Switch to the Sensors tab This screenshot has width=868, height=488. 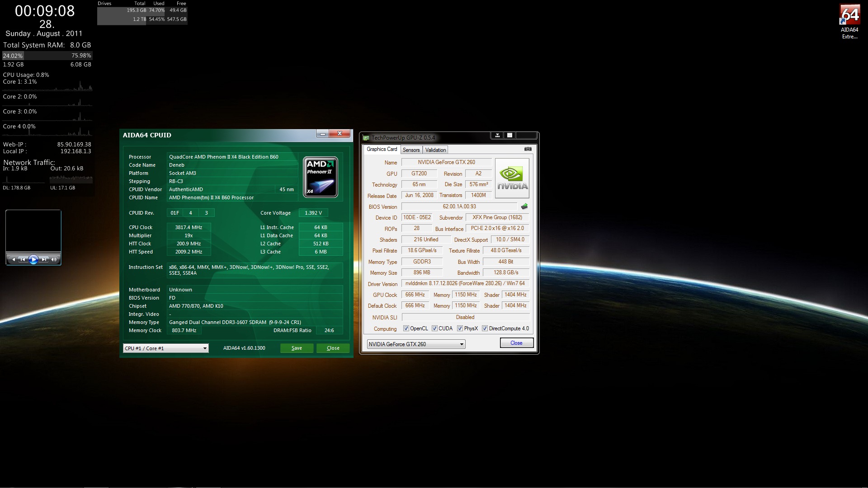click(411, 150)
